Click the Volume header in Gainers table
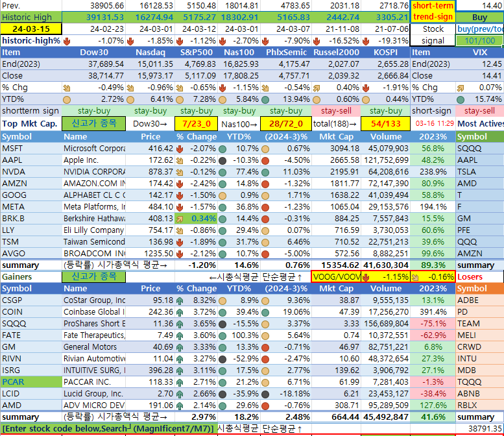 tap(386, 289)
